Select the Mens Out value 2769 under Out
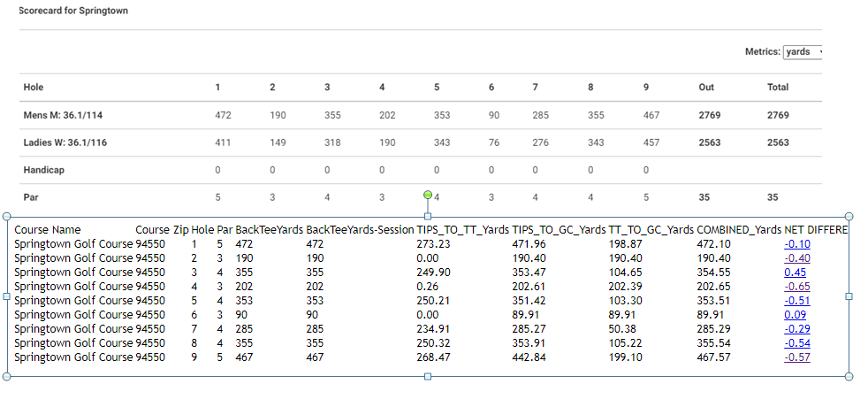Screen dimensions: 868x407 coord(710,115)
